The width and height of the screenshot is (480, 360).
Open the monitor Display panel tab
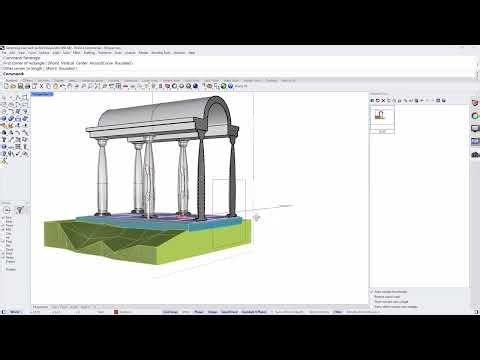(475, 129)
